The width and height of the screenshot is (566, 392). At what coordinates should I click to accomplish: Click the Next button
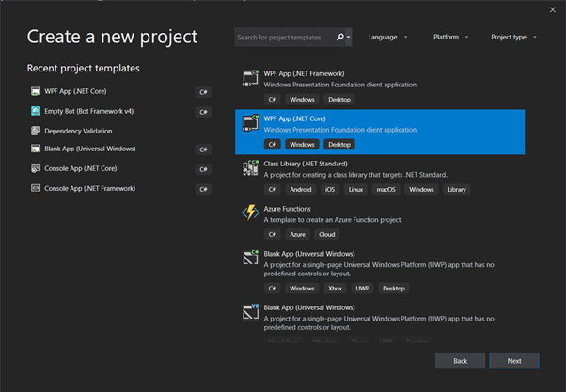514,361
